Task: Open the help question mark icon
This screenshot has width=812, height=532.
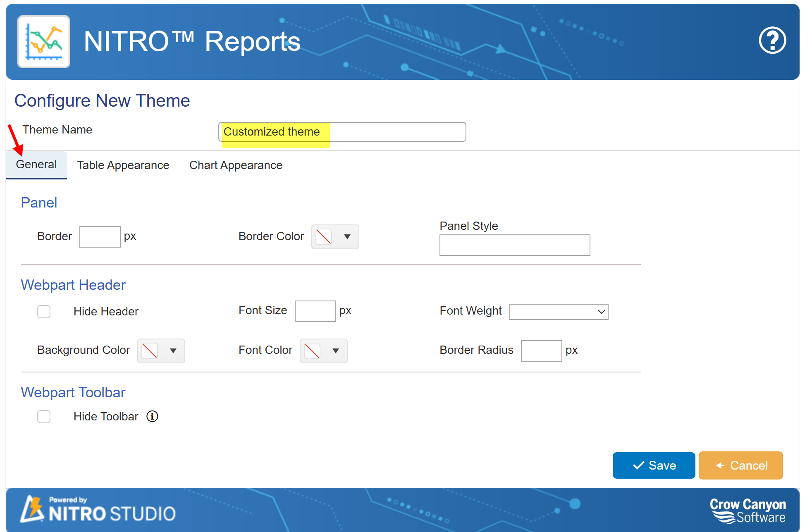Action: [x=772, y=40]
